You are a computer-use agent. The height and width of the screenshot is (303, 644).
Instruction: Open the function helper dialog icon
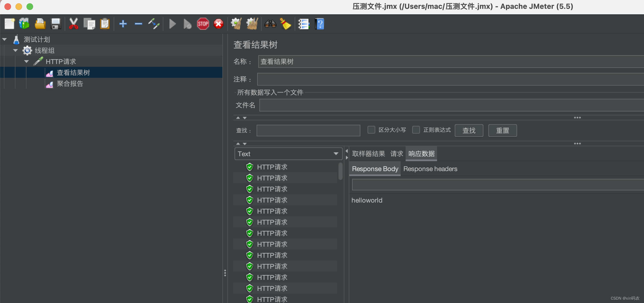pyautogui.click(x=304, y=24)
